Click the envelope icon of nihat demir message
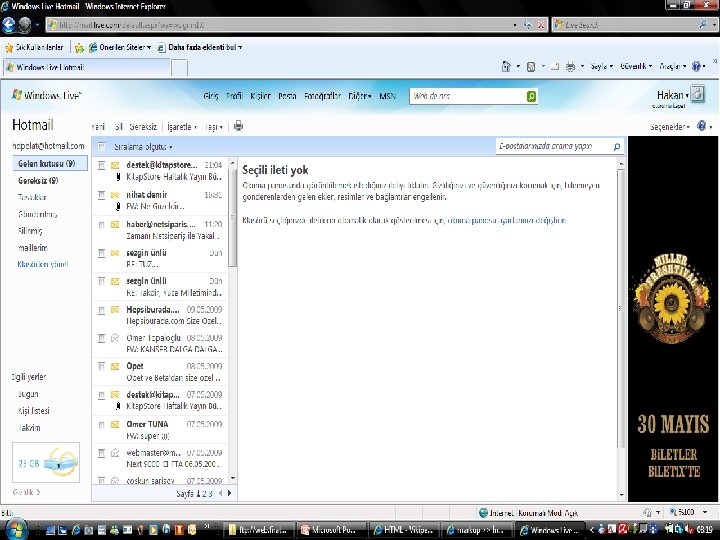720x540 pixels. click(115, 195)
